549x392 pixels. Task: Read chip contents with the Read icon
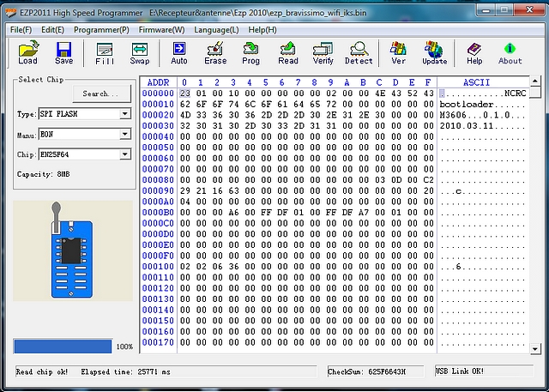288,53
